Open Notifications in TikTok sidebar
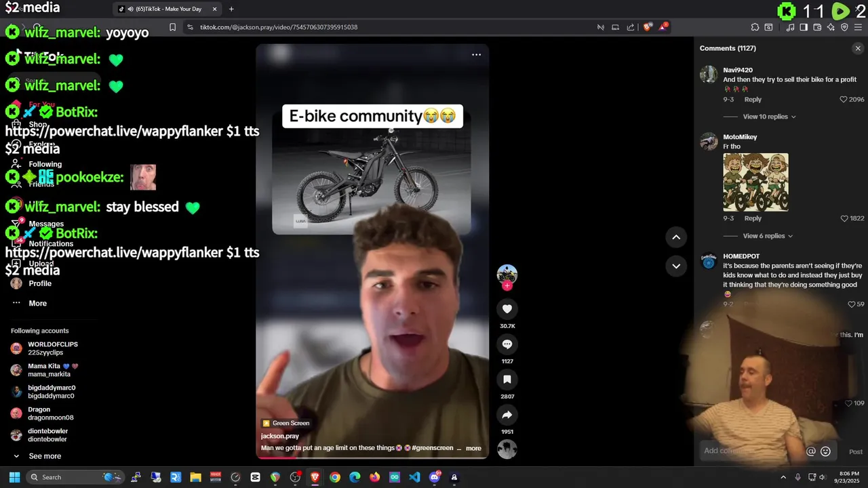 (x=51, y=243)
